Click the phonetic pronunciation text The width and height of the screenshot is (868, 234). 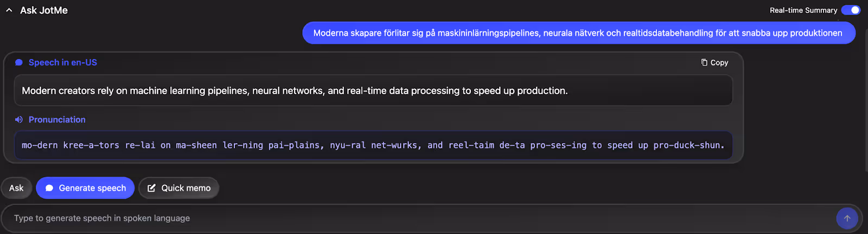(x=373, y=145)
